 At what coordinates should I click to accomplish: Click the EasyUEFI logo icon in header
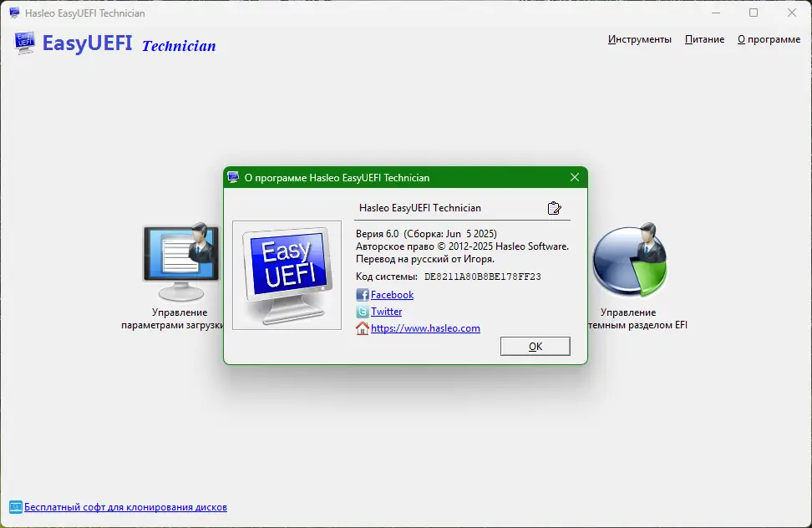[25, 43]
